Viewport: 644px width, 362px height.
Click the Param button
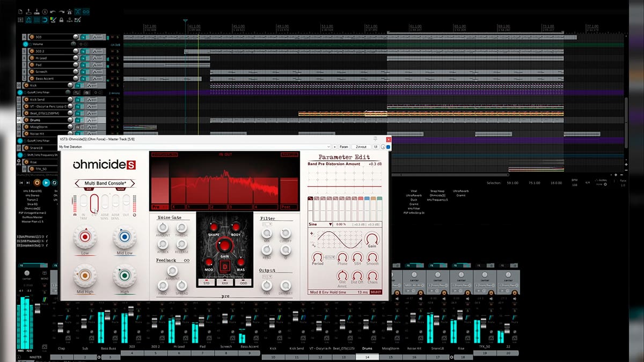[344, 146]
